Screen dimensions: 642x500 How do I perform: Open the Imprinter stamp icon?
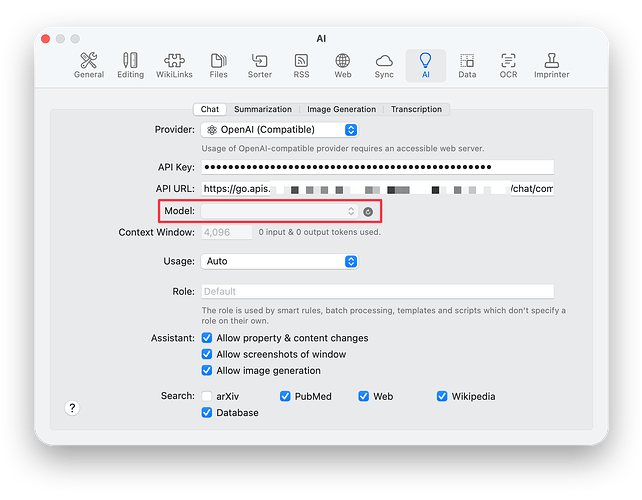pyautogui.click(x=551, y=66)
